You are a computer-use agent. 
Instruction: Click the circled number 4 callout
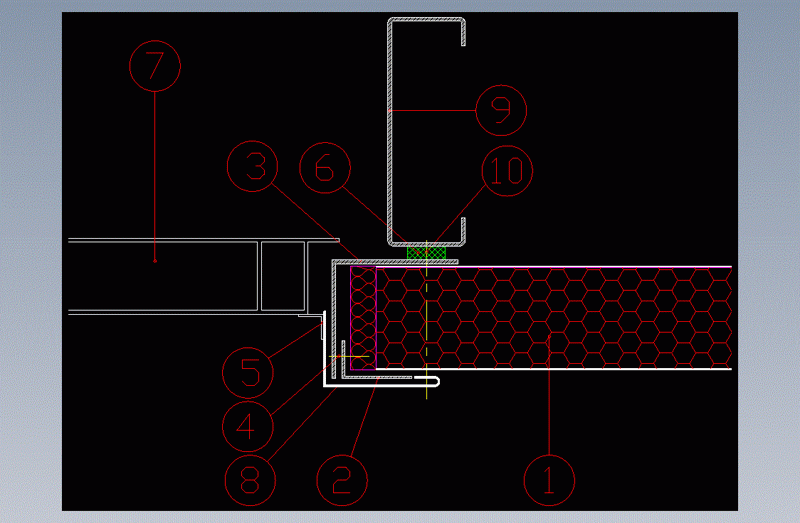tap(250, 424)
